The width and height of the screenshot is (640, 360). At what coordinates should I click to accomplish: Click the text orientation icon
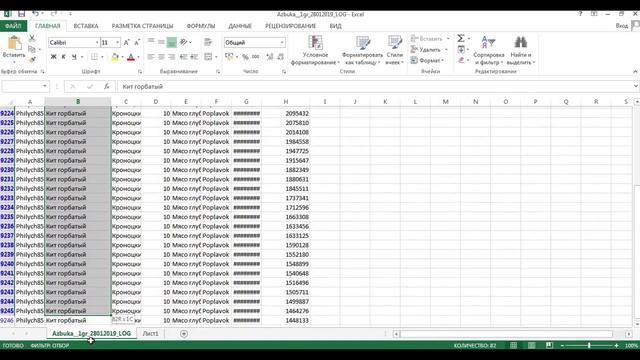tap(184, 42)
